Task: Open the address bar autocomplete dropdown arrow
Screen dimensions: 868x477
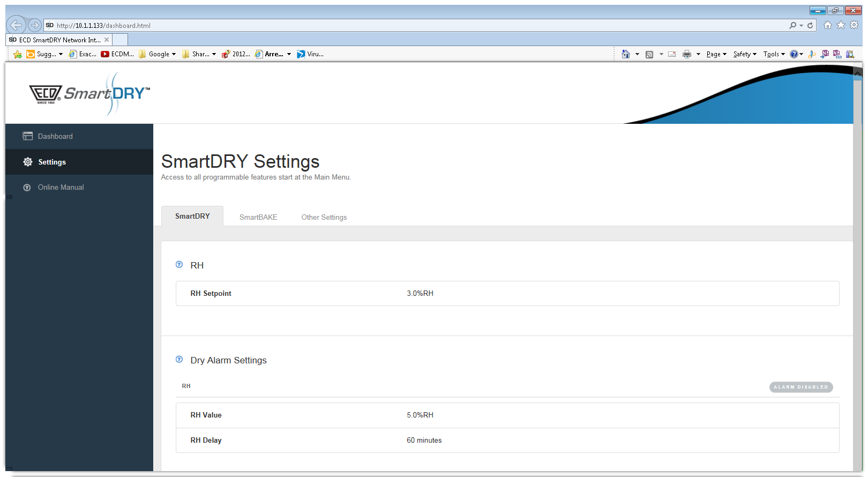Action: pos(802,25)
